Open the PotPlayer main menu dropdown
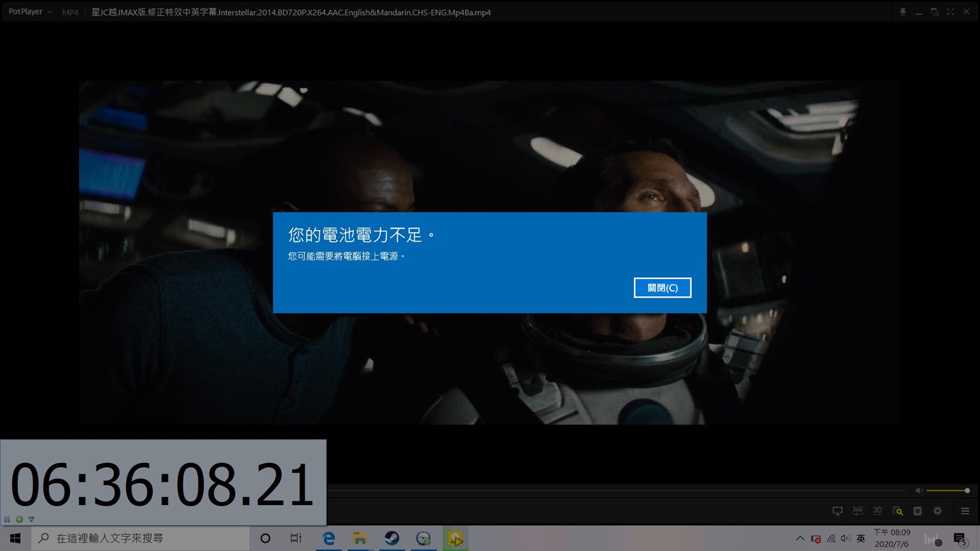Image resolution: width=980 pixels, height=551 pixels. [x=29, y=12]
